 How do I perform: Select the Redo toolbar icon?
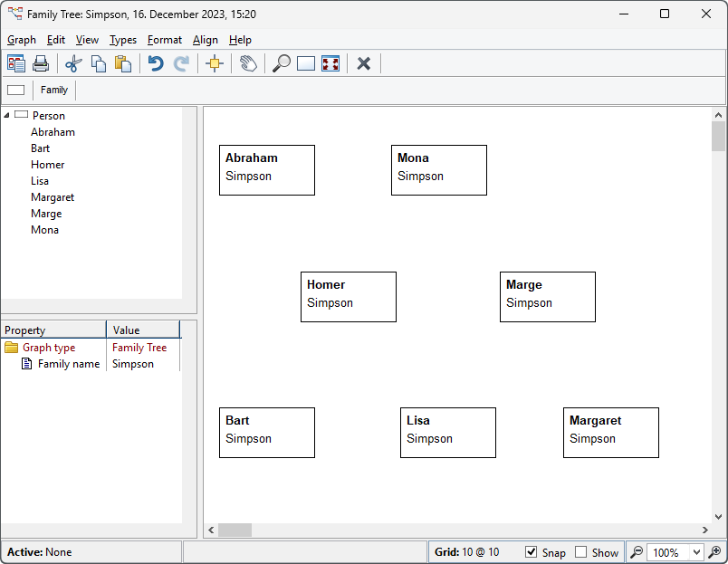click(x=180, y=63)
